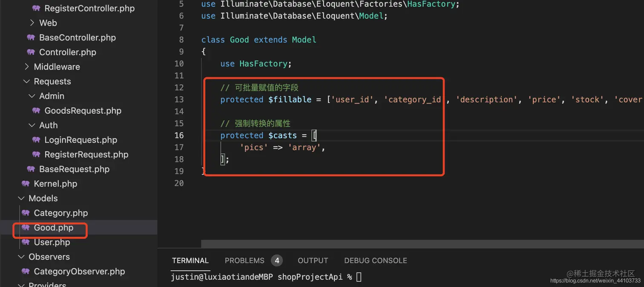The height and width of the screenshot is (287, 644).
Task: Click the PHP icon next to BaseController.php
Action: point(31,38)
